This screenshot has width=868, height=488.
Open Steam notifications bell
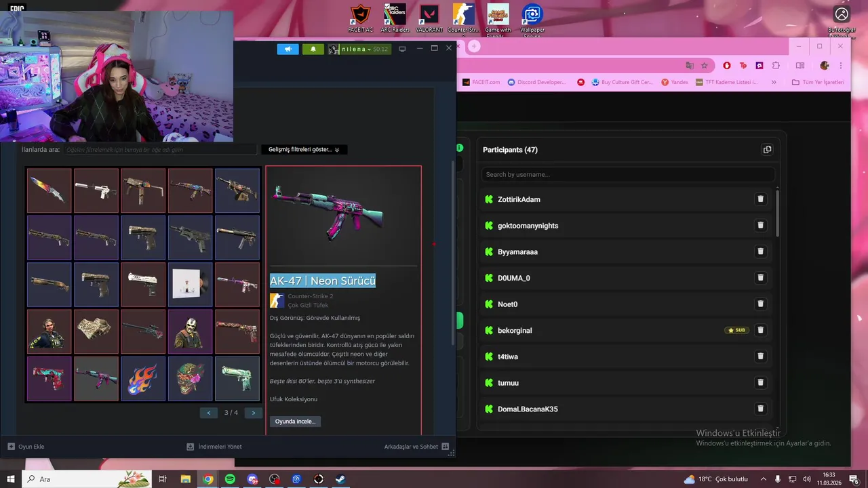(x=313, y=49)
